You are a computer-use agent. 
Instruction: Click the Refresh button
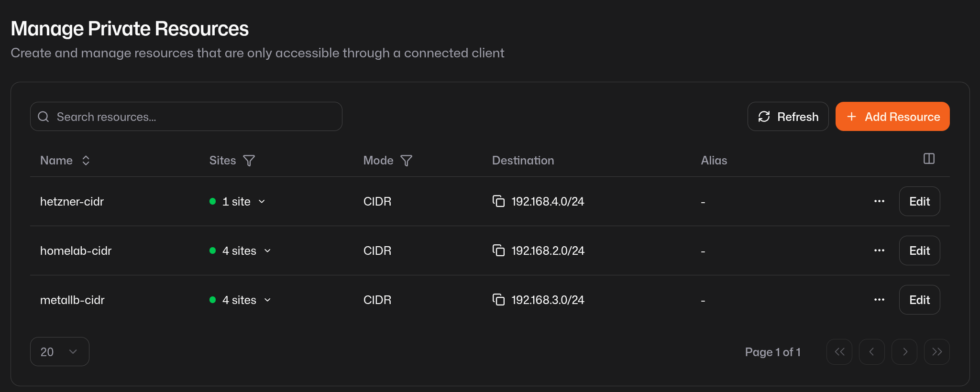pos(788,117)
